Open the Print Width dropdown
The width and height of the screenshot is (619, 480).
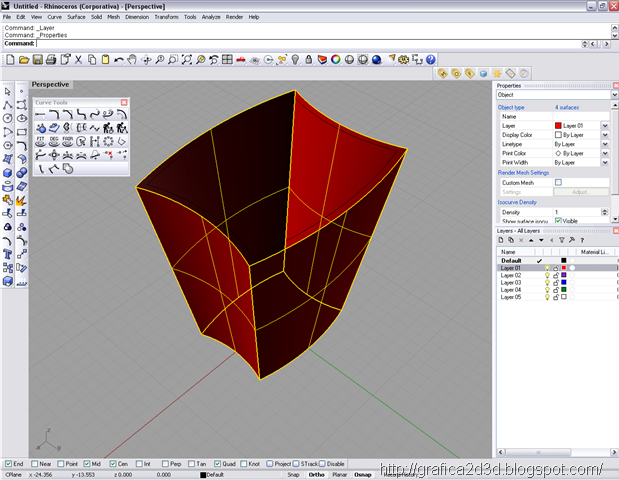[605, 162]
